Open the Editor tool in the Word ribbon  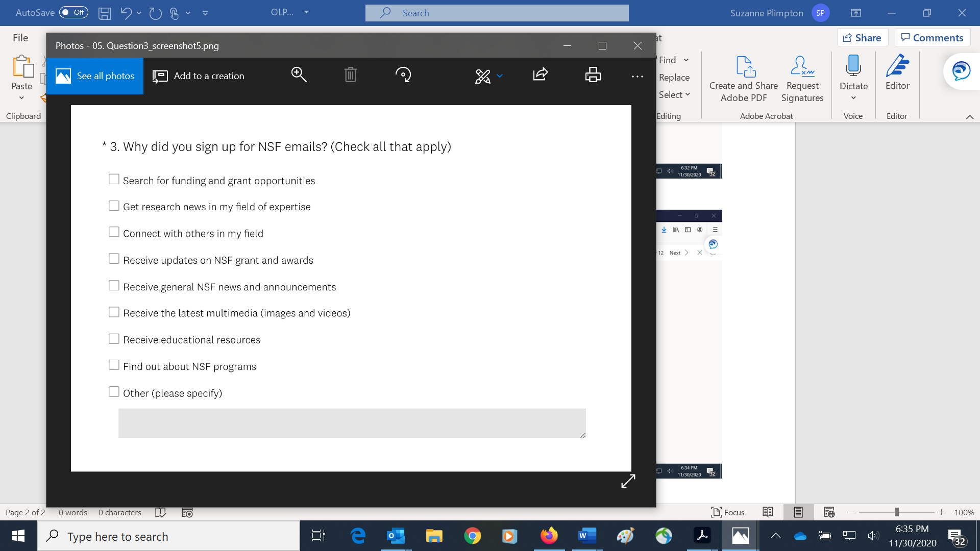(x=897, y=72)
